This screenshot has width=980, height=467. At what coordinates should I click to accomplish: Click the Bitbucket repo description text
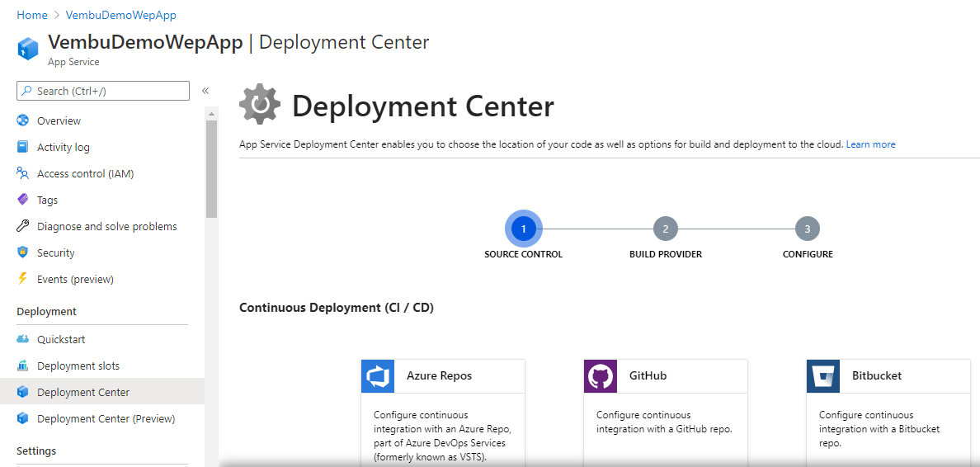[x=879, y=429]
